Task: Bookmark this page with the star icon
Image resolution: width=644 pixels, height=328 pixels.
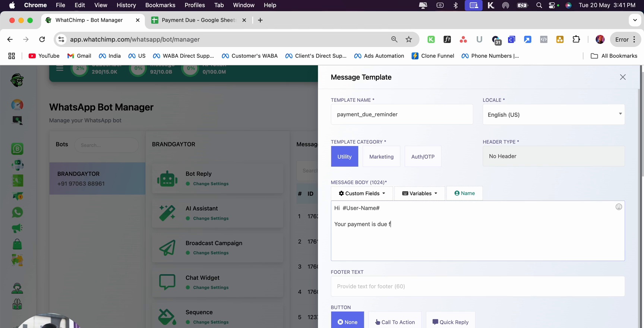Action: coord(409,40)
